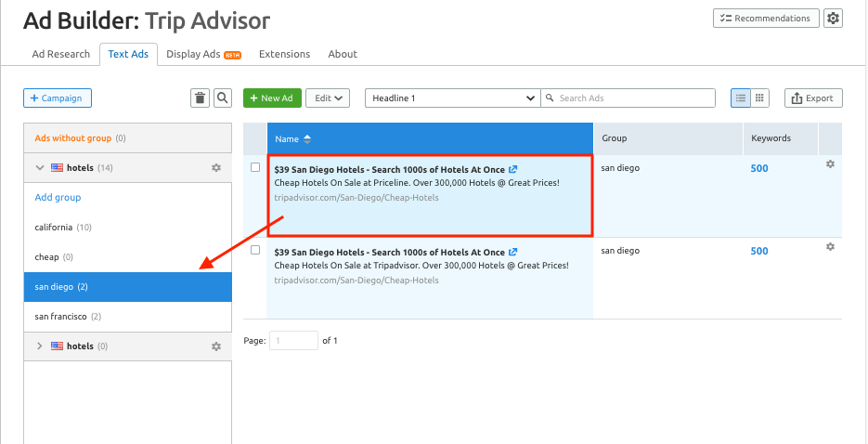Collapse the hotels (14) campaign

point(39,168)
